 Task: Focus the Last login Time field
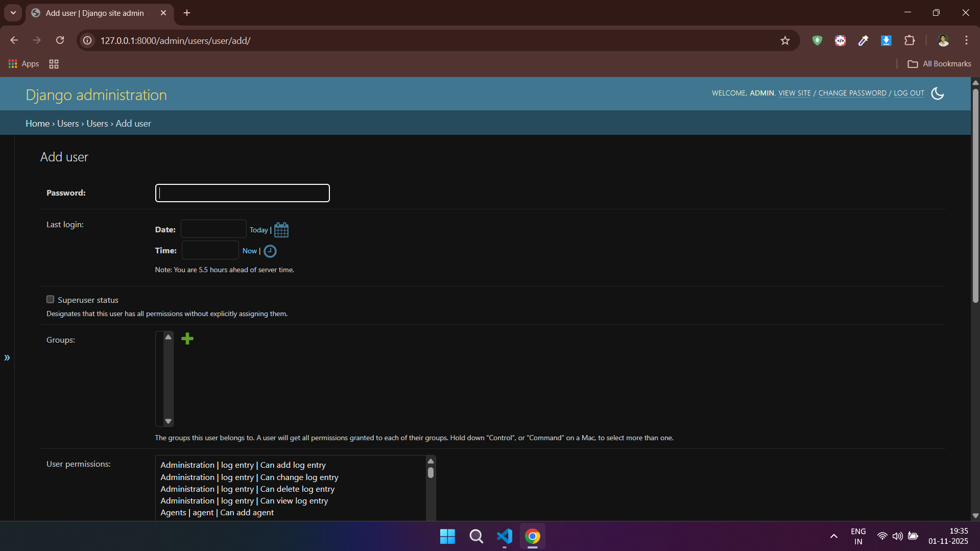210,250
